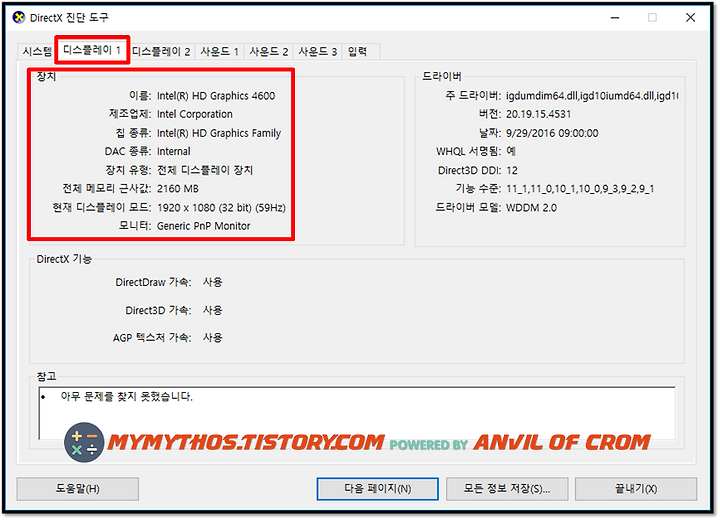Switch to the 시스템 tab
The image size is (720, 520).
37,51
